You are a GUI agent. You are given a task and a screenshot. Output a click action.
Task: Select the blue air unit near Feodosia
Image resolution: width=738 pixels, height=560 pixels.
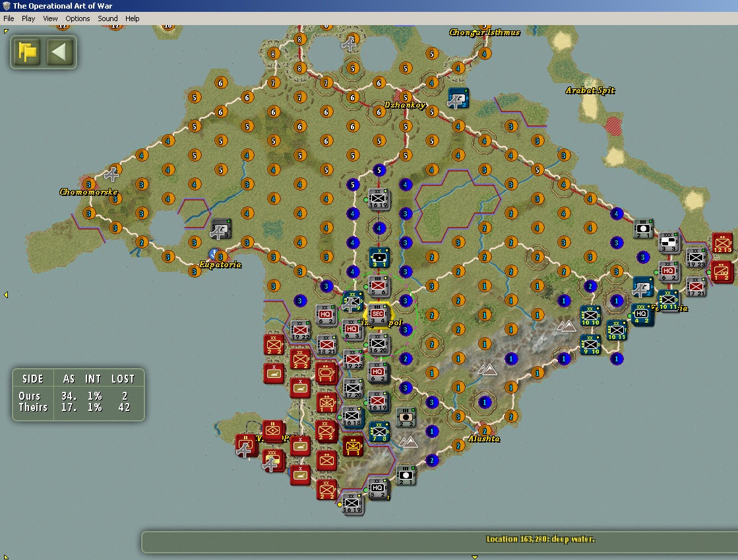642,286
